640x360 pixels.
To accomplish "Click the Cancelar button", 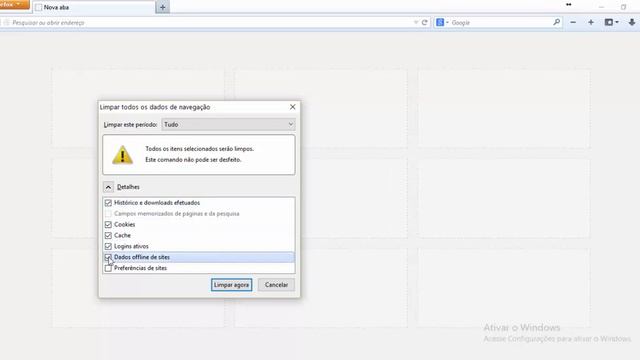I will 276,285.
